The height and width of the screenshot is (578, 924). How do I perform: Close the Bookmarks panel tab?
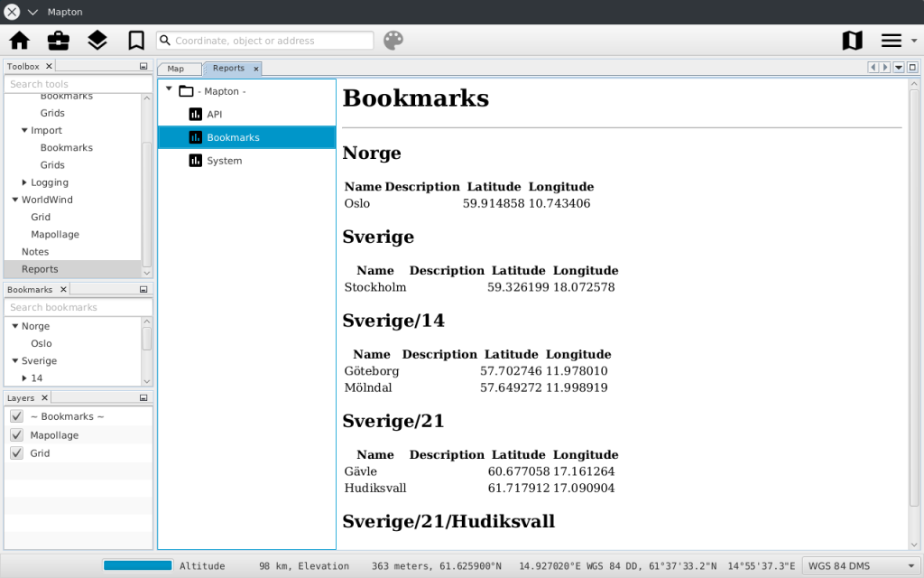click(x=63, y=289)
